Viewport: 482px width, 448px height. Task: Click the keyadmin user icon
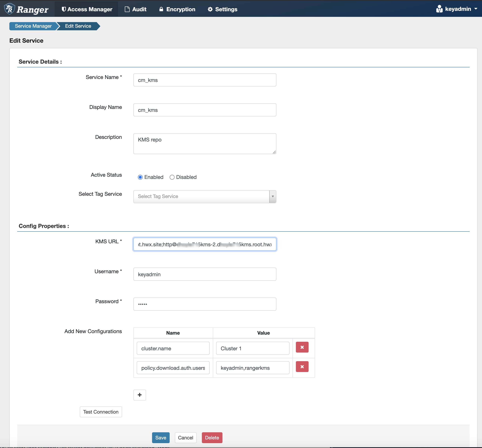point(439,9)
